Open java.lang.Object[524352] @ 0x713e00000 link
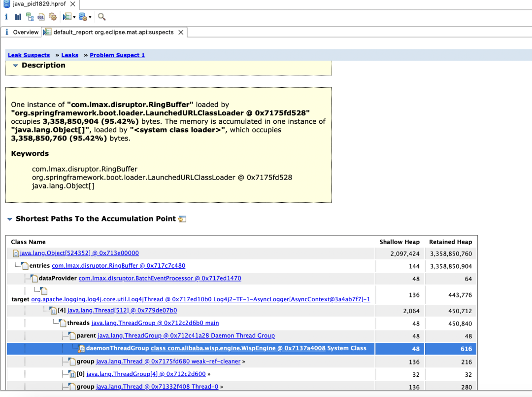Viewport: 532px width, 397px height. 79,253
